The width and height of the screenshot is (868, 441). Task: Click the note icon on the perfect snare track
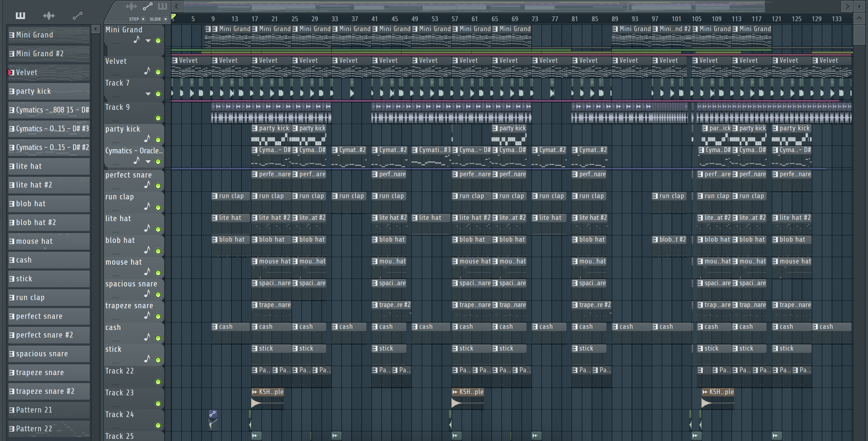(147, 185)
